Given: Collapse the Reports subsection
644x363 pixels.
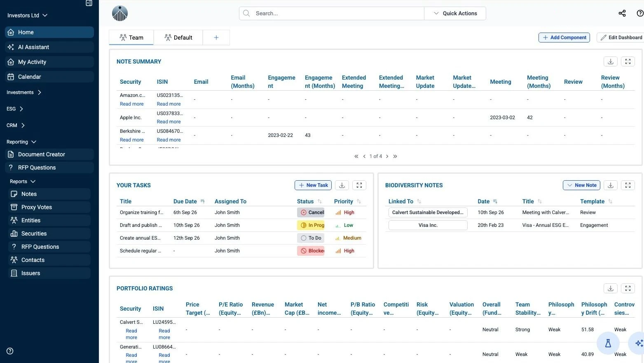Looking at the screenshot, I should click(23, 181).
